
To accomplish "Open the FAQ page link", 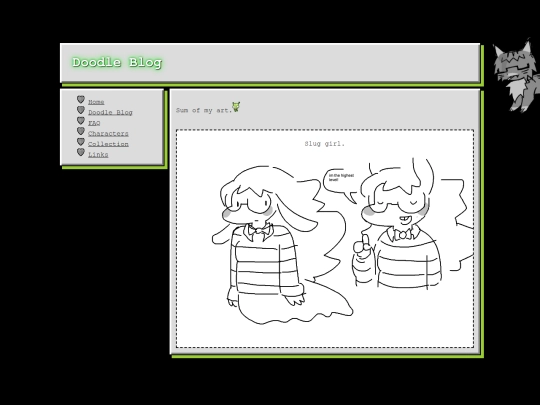I will [94, 123].
